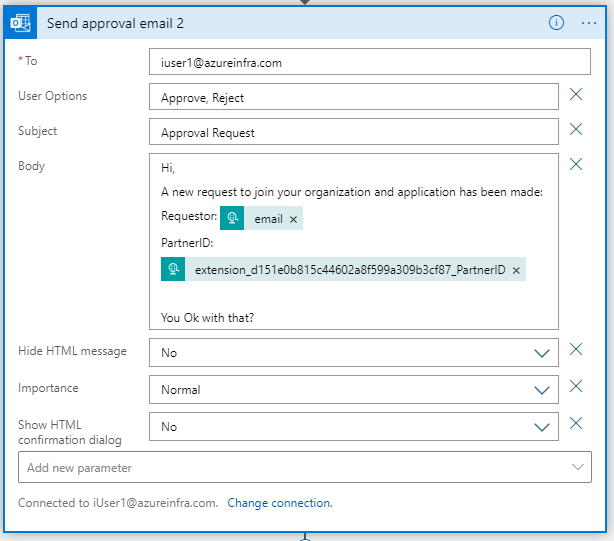Focus the To email address field

tap(370, 61)
